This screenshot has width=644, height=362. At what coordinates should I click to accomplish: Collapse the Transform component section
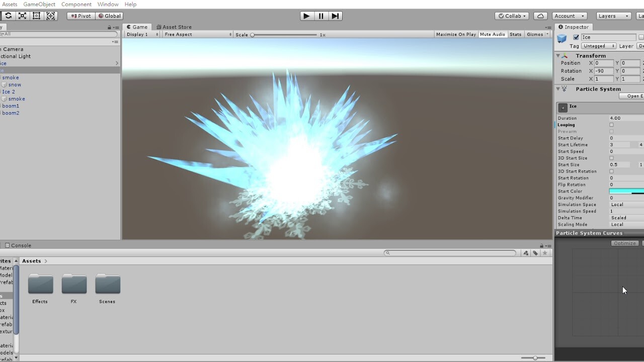pos(558,55)
